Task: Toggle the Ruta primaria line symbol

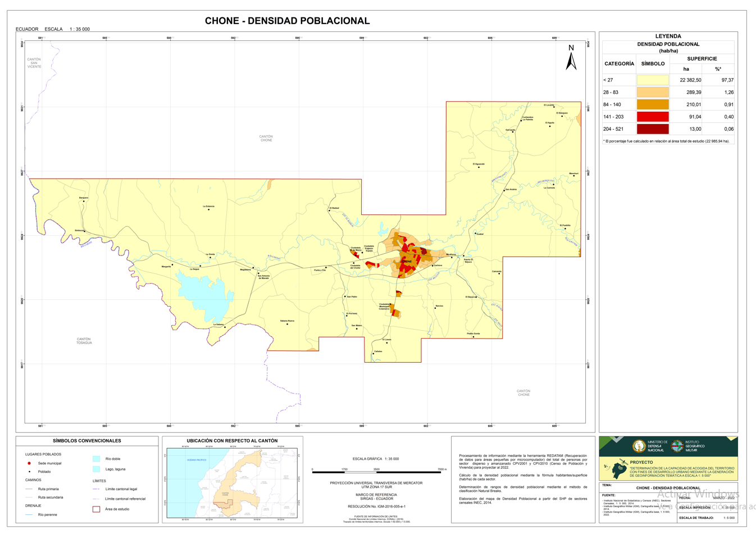Action: click(30, 489)
